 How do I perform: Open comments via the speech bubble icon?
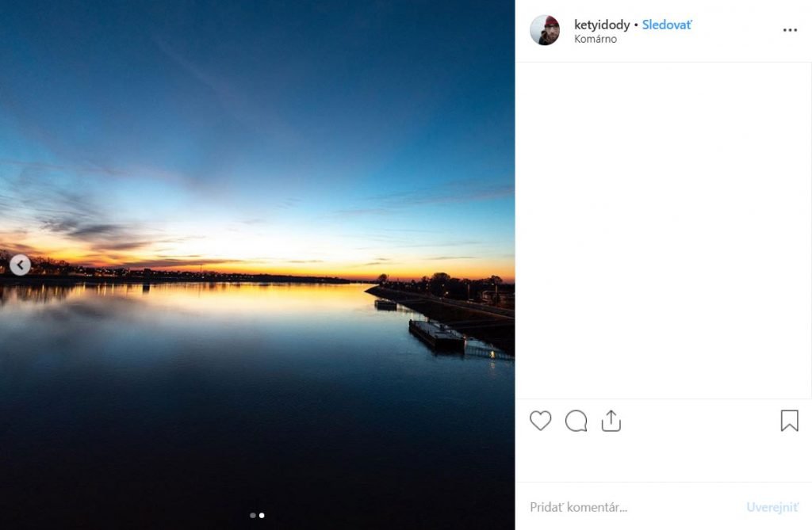(576, 421)
